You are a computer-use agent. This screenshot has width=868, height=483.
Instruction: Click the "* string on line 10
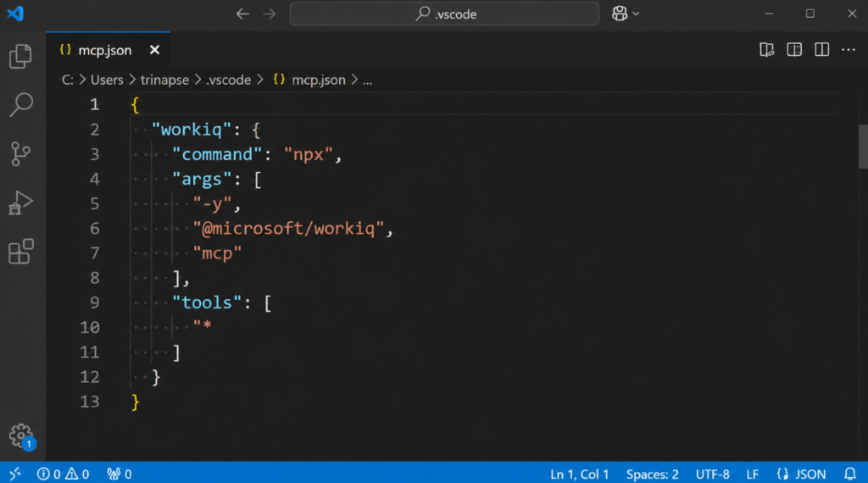click(202, 326)
